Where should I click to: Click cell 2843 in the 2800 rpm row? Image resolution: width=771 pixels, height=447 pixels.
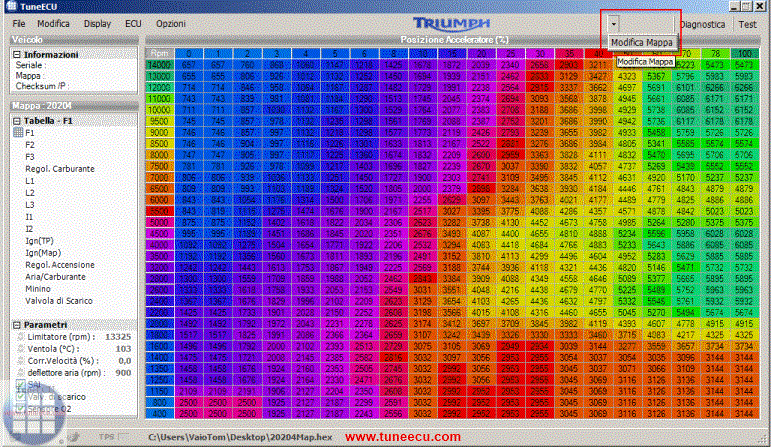tap(422, 278)
